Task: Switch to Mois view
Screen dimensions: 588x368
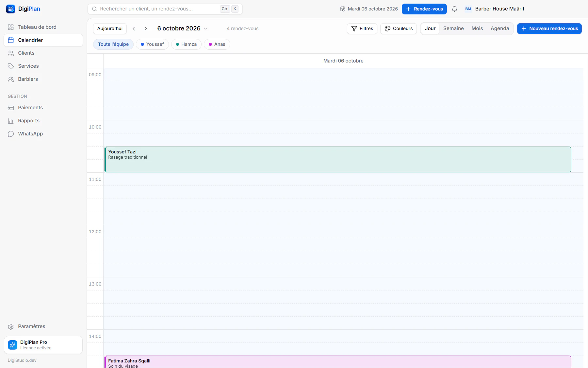Action: tap(477, 28)
